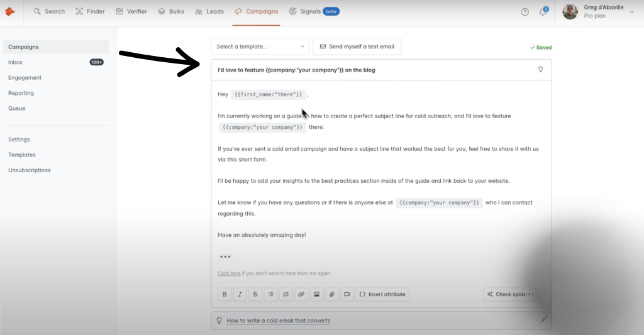Insert a bulleted list

(270, 294)
